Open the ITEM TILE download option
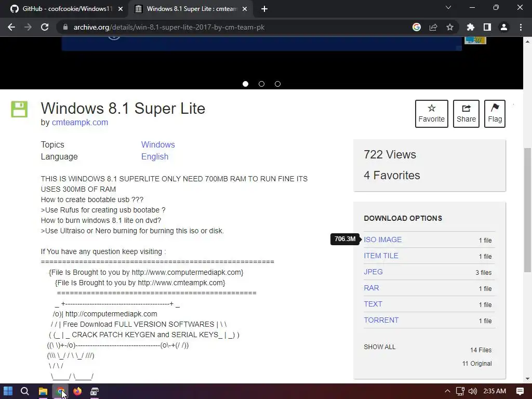 381,256
